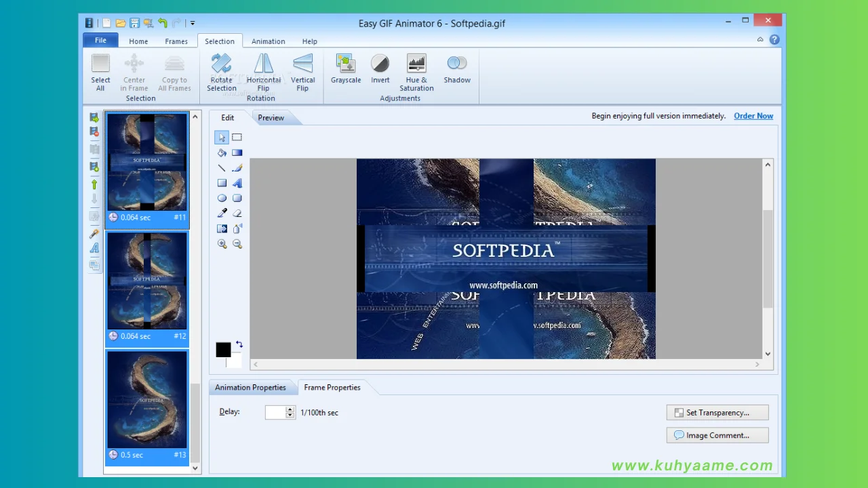Create new file from quick access toolbar
Viewport: 868px width, 488px height.
point(106,23)
